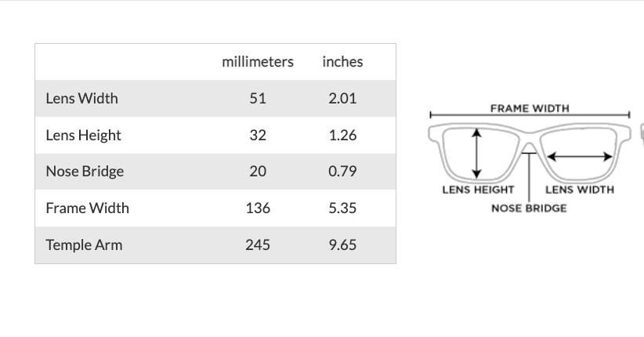Select the 136 millimeters frame width value
644x337 pixels.
click(x=258, y=208)
